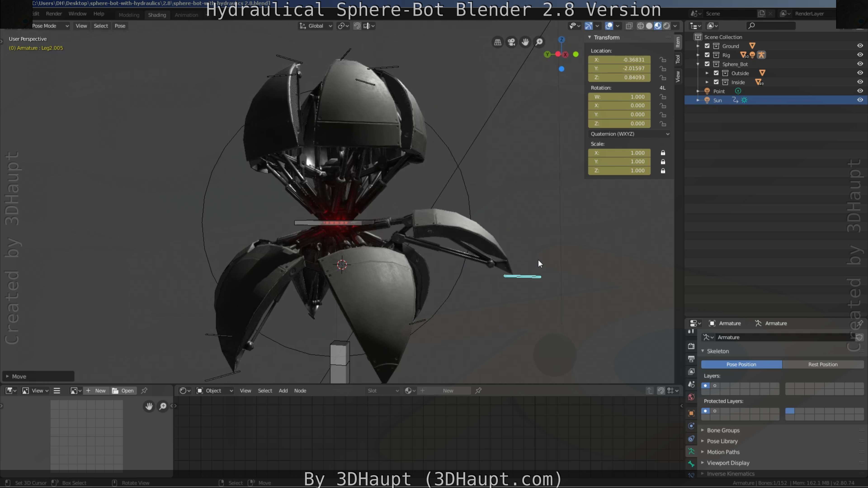Unlock Scale X lock icon
Image resolution: width=868 pixels, height=488 pixels.
(x=663, y=153)
